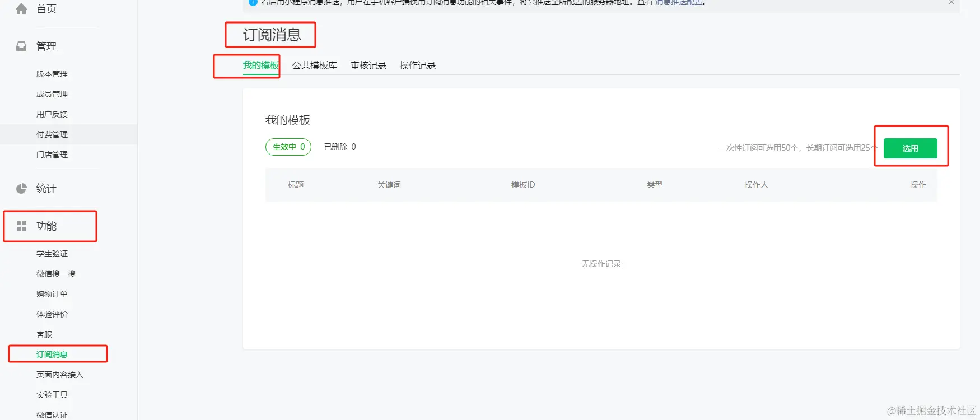Select the 已删除 0 filter
This screenshot has width=980, height=420.
point(340,147)
